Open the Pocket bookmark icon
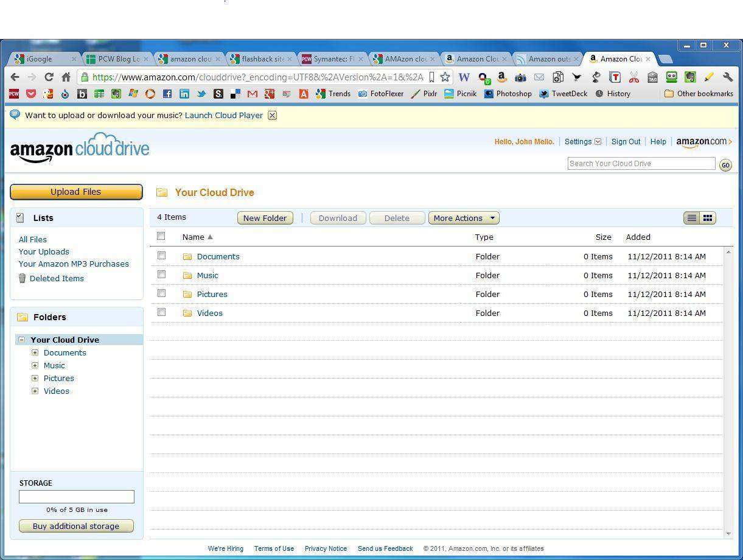743x560 pixels. click(x=31, y=94)
